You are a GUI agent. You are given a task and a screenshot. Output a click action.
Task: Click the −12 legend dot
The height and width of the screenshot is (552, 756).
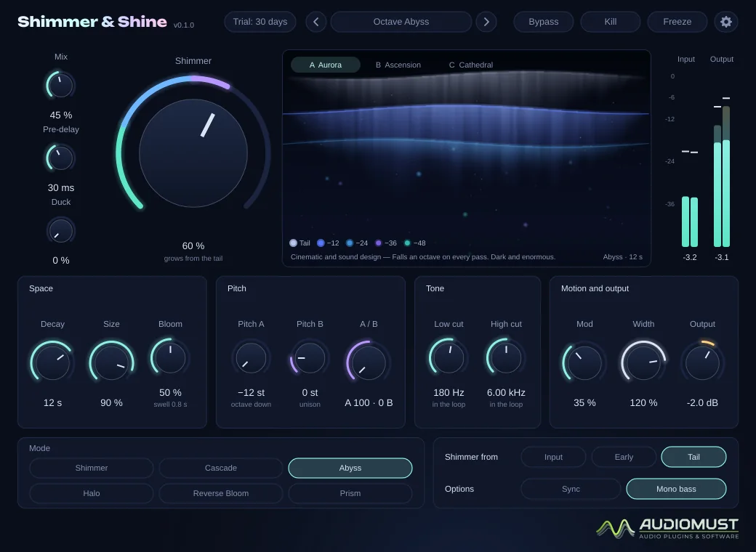[x=321, y=243]
